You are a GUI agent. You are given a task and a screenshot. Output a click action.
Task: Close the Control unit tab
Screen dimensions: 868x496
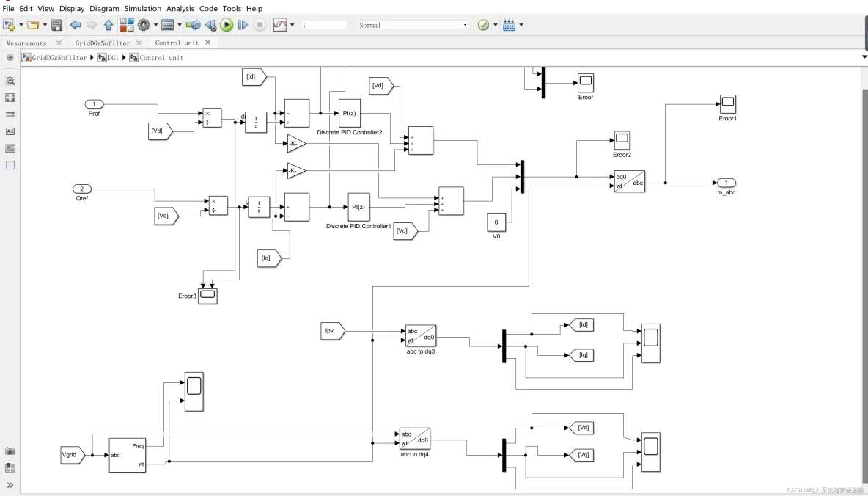(x=207, y=42)
